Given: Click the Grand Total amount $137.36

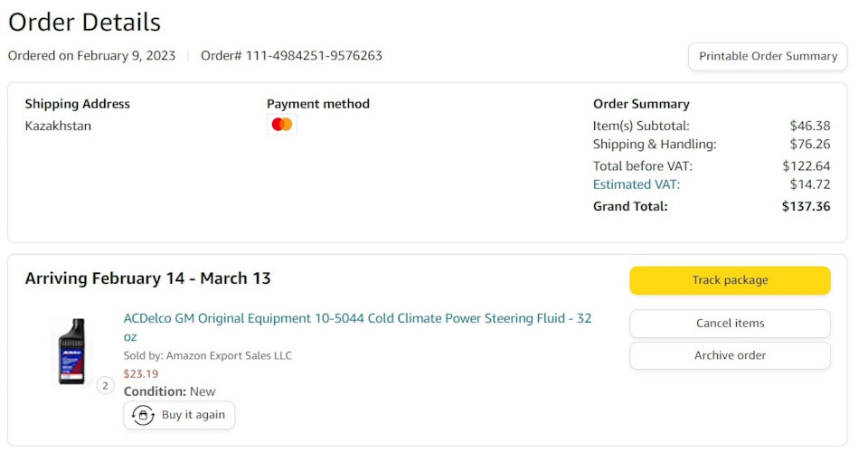Looking at the screenshot, I should 806,206.
